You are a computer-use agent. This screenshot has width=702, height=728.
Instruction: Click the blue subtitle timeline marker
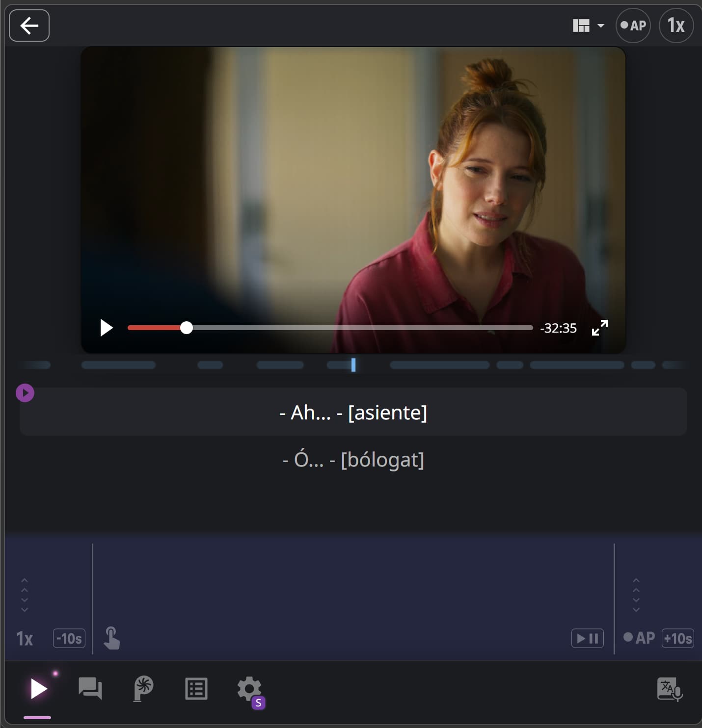[x=353, y=364]
